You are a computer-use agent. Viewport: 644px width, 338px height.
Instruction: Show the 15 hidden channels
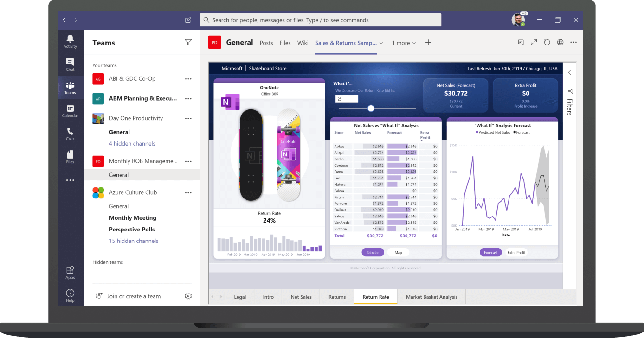[x=134, y=241]
